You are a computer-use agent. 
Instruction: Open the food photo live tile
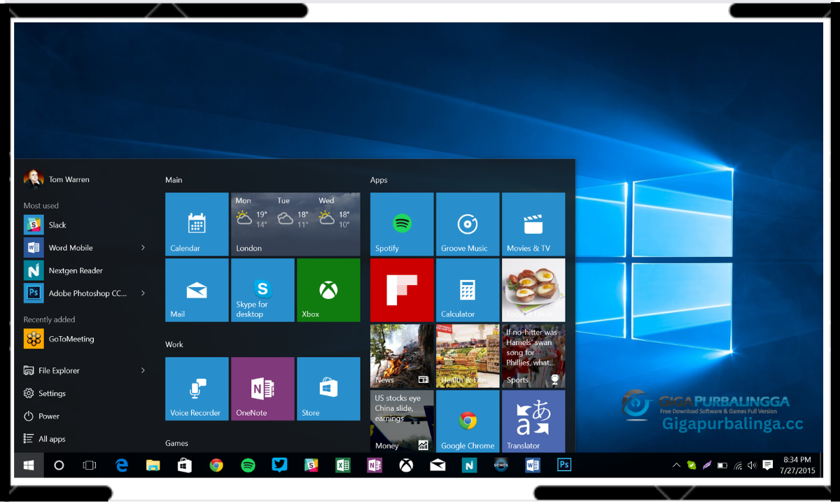533,290
